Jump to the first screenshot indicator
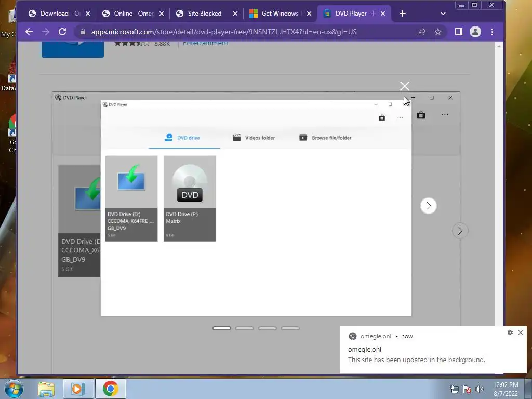Viewport: 532px width, 399px height. 221,328
